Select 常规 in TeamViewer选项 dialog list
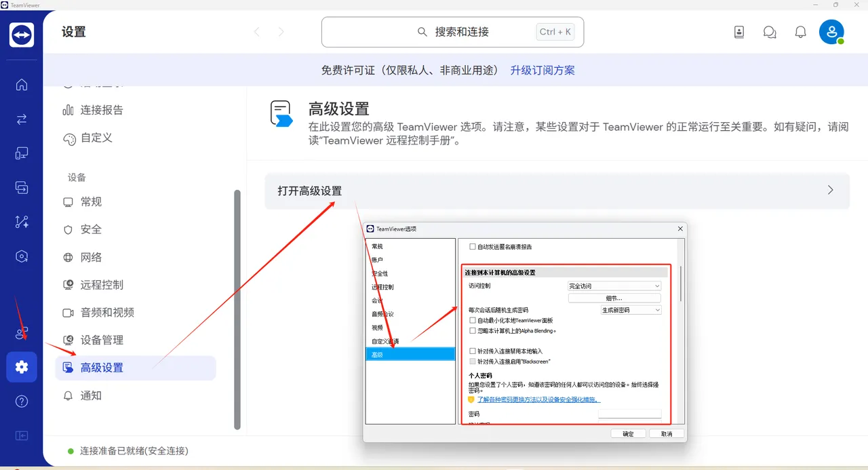 click(x=410, y=246)
